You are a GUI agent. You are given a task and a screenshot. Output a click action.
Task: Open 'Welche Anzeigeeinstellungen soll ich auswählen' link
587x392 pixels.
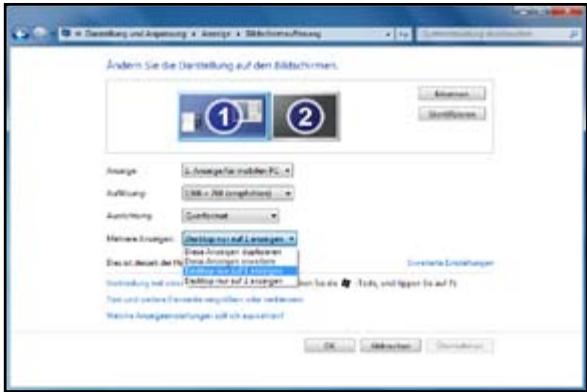[x=195, y=316]
